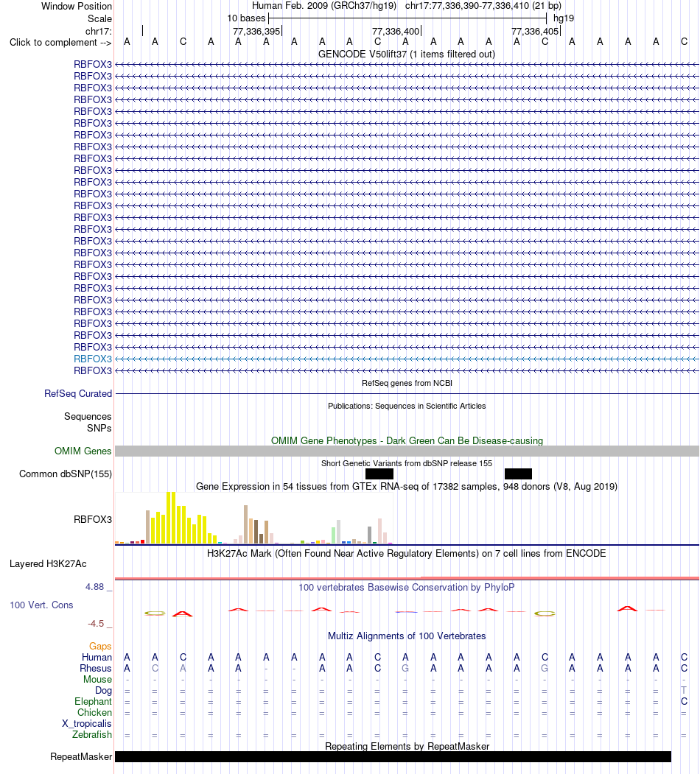The width and height of the screenshot is (700, 774).
Task: Open the GTEx RBFOX3 expression bar chart
Action: pyautogui.click(x=254, y=518)
